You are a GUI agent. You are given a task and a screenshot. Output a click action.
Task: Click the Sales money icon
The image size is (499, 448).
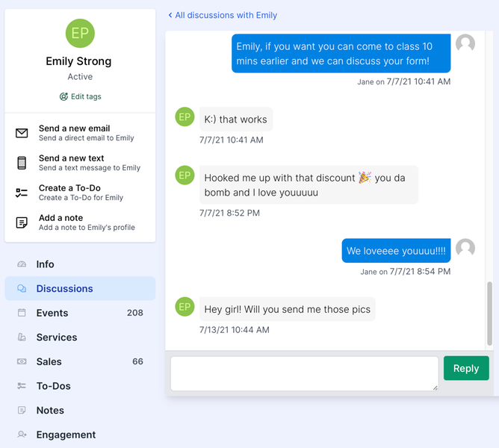pos(22,361)
